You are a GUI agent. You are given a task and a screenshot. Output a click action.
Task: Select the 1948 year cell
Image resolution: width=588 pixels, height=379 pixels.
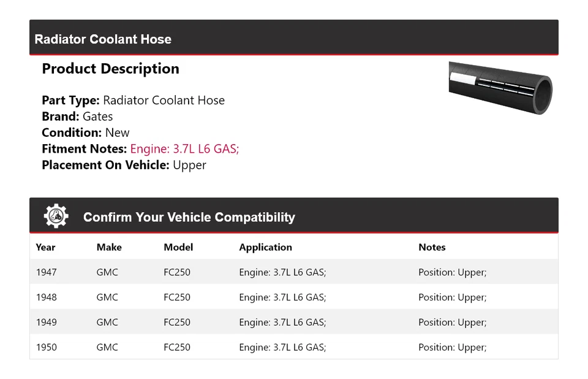pos(46,297)
